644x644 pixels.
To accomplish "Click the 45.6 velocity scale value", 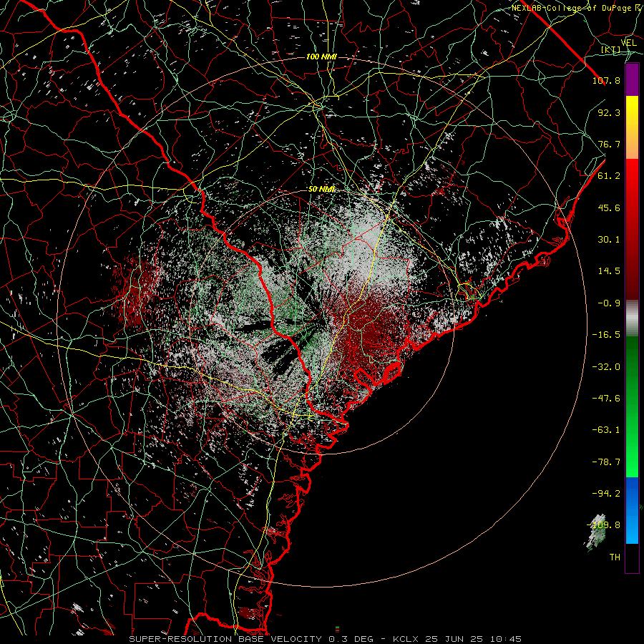I will pos(609,208).
